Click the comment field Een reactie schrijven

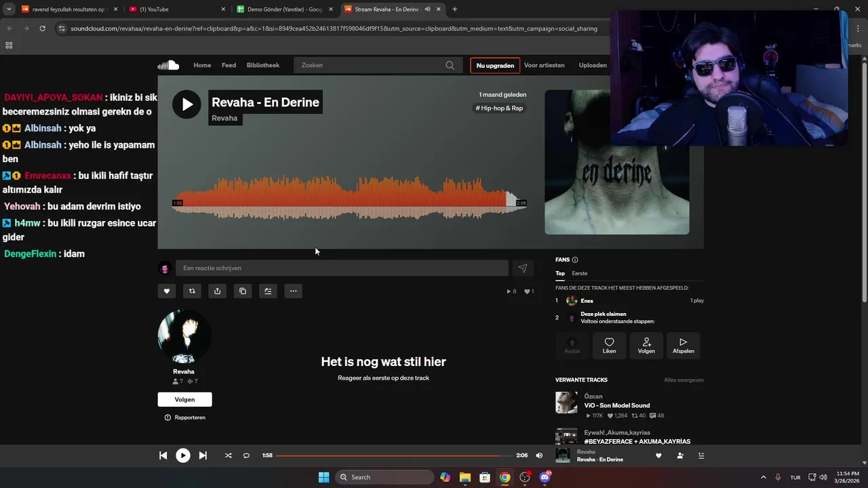click(342, 268)
